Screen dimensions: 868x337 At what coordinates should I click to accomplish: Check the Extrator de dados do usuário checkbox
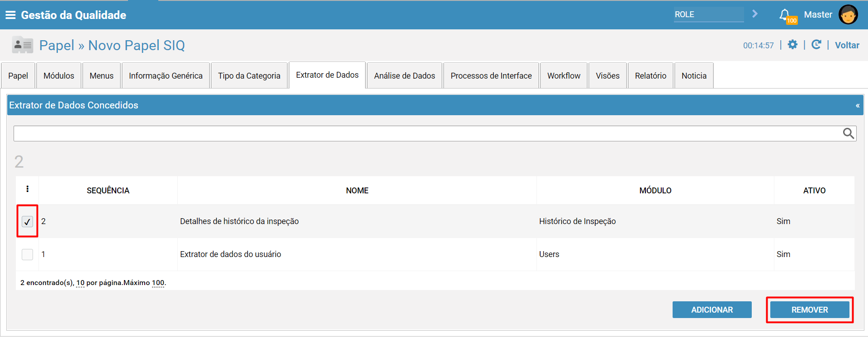tap(27, 254)
